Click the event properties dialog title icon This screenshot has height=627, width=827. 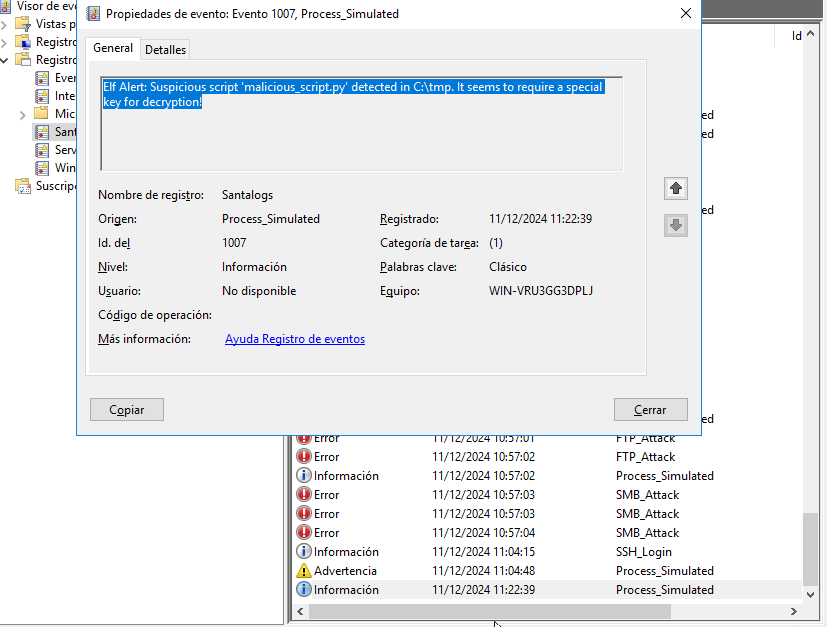click(93, 14)
